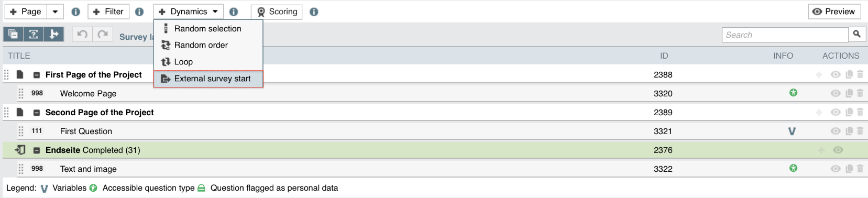Select External survey start menu entry
This screenshot has width=868, height=198.
pyautogui.click(x=208, y=79)
